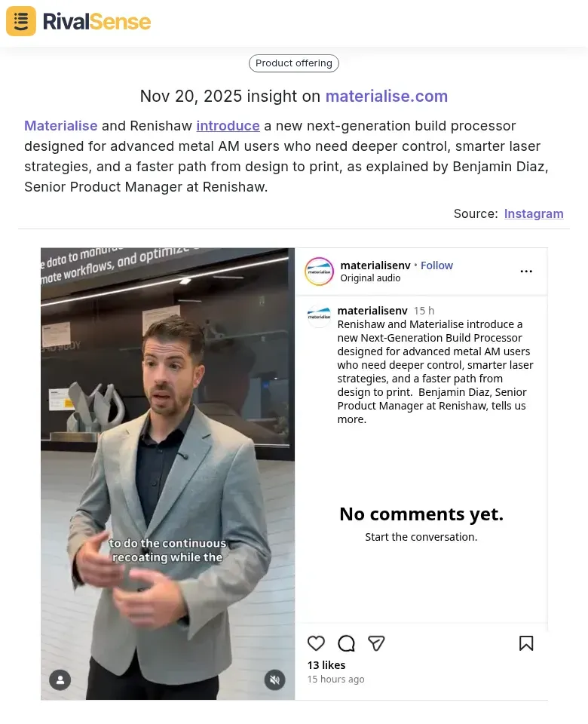The image size is (588, 724).
Task: Click the person icon overlay on the video
Action: (x=60, y=680)
